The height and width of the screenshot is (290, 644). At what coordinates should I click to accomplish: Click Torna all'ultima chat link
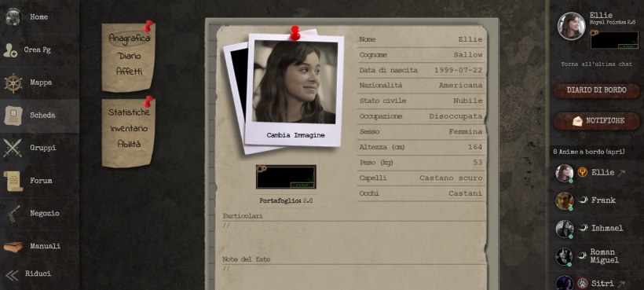596,64
